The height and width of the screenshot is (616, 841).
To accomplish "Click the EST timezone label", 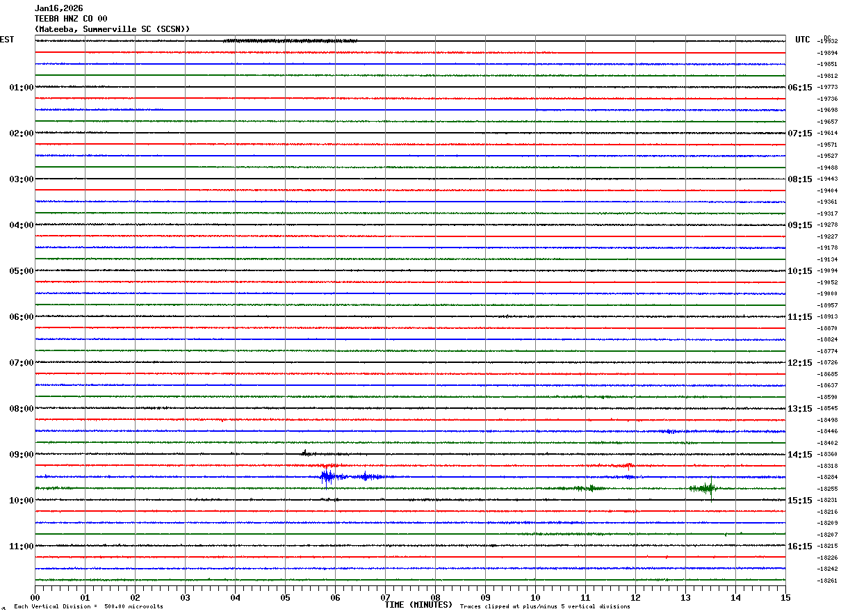I will (x=7, y=40).
